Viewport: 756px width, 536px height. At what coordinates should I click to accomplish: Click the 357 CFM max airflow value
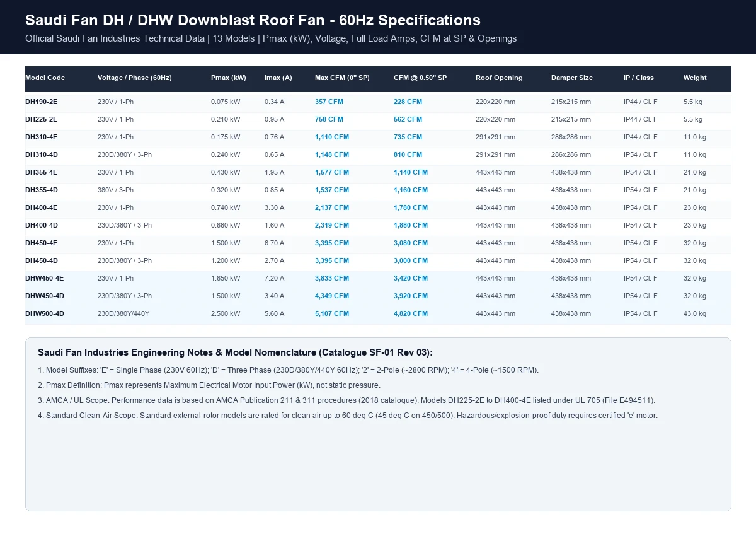click(x=329, y=102)
